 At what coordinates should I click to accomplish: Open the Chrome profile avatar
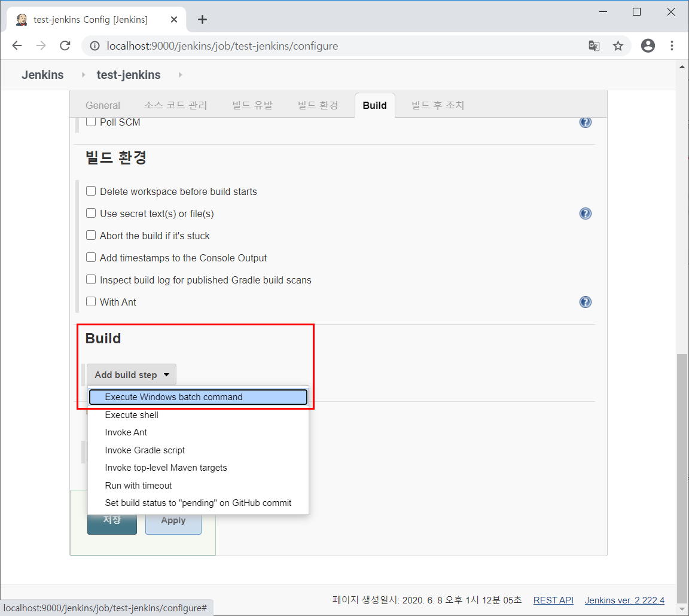[x=648, y=45]
